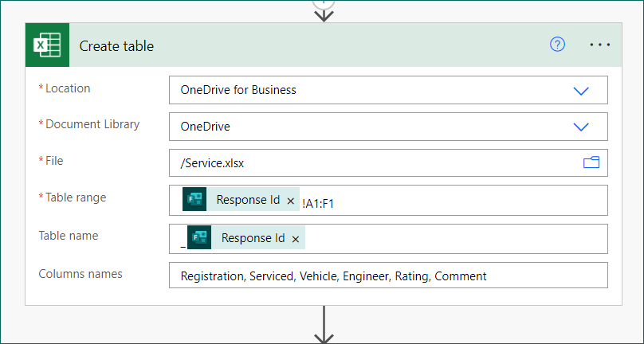Viewport: 644px width, 344px height.
Task: Click the OneDrive for Business location value
Action: (x=238, y=90)
